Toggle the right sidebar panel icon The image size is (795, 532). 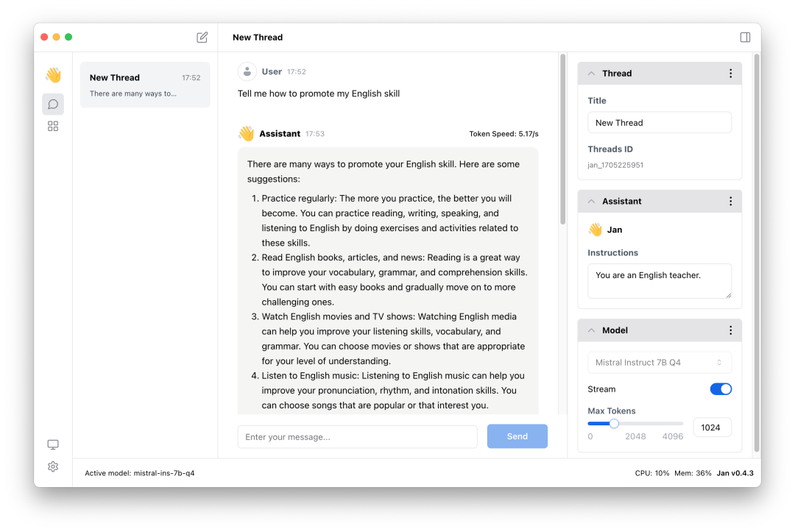745,38
